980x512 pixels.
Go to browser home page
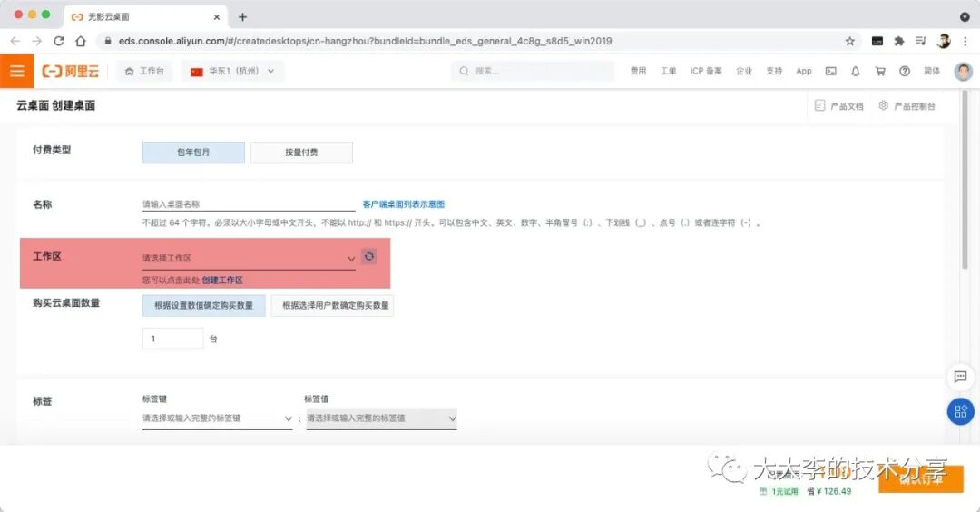point(81,41)
